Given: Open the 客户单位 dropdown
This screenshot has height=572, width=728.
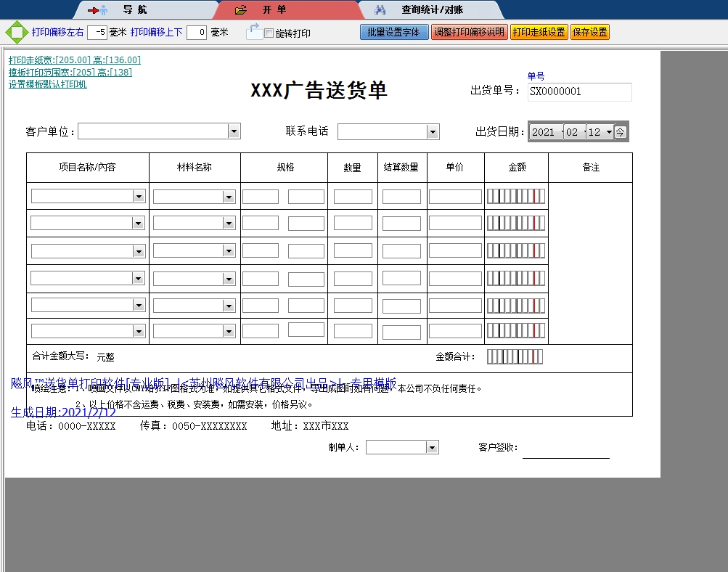Looking at the screenshot, I should [234, 131].
